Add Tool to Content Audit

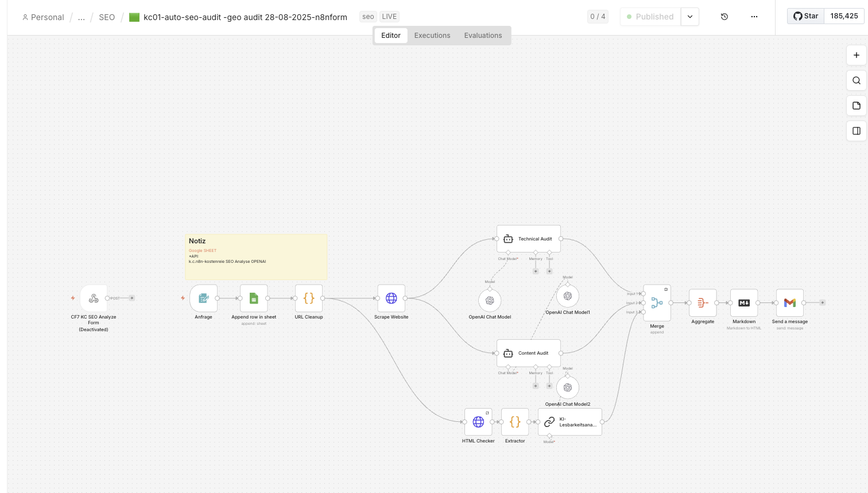[x=549, y=386]
